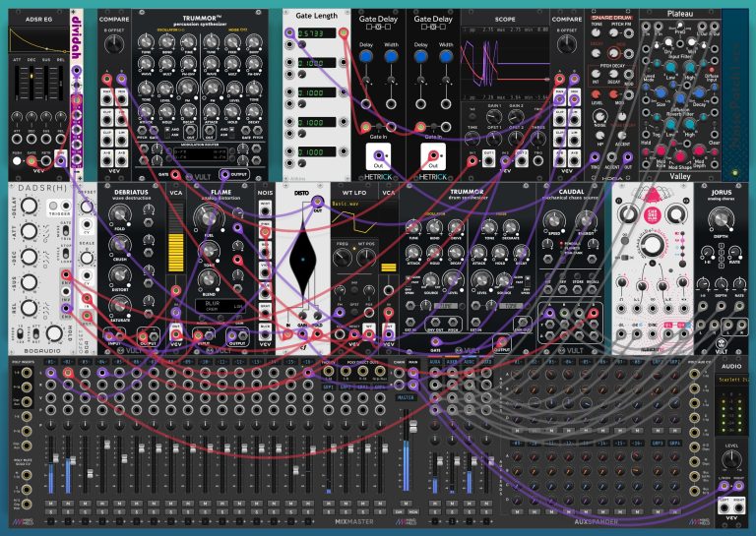The height and width of the screenshot is (536, 756).
Task: Click the ENERGY knob on Caudal
Action: (x=586, y=221)
